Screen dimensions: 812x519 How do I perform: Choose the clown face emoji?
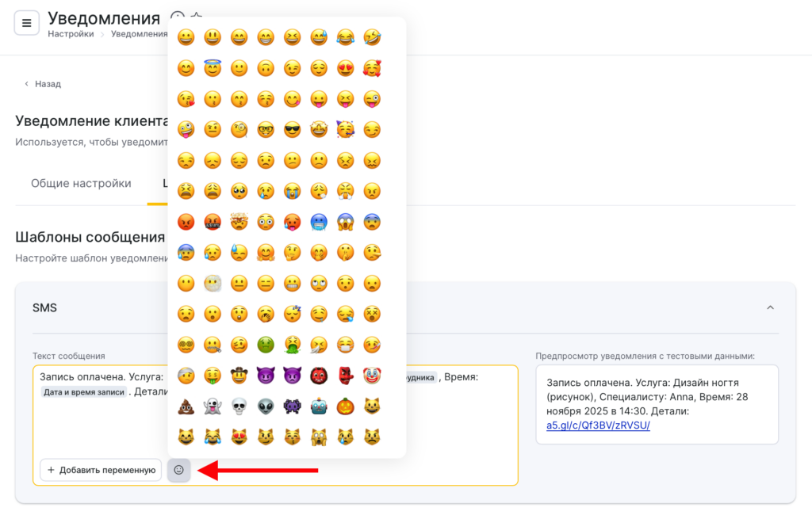(371, 376)
